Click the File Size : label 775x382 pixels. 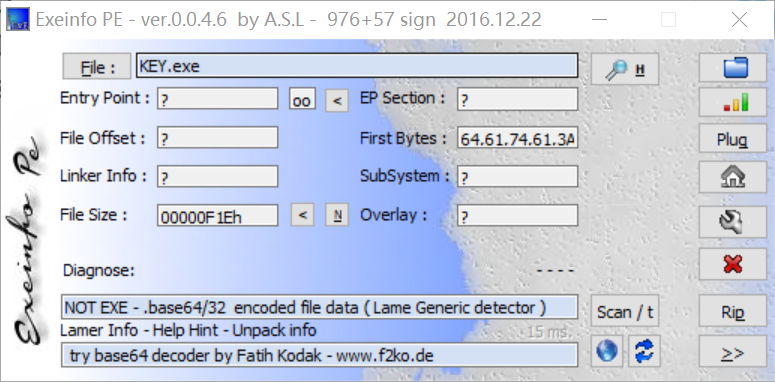point(93,215)
